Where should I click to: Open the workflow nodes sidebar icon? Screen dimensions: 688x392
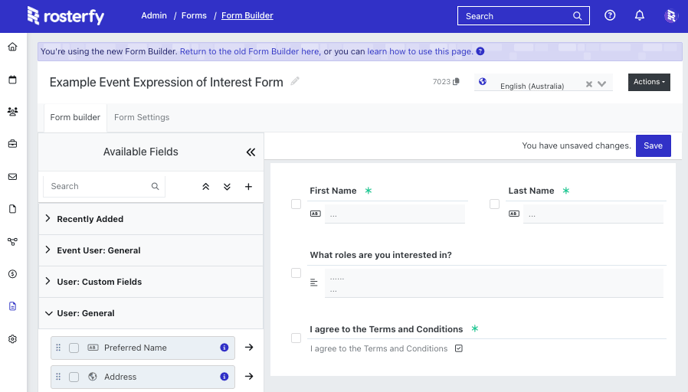[x=12, y=241]
